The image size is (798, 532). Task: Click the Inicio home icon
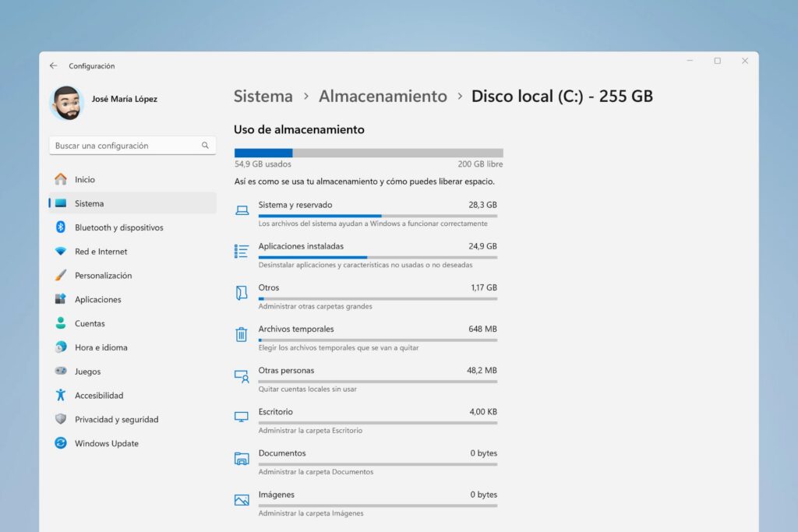(62, 179)
